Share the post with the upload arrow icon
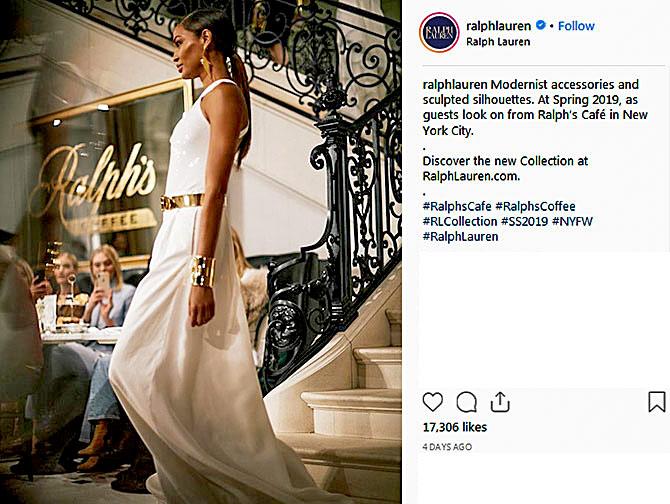The height and width of the screenshot is (504, 670). pyautogui.click(x=500, y=402)
